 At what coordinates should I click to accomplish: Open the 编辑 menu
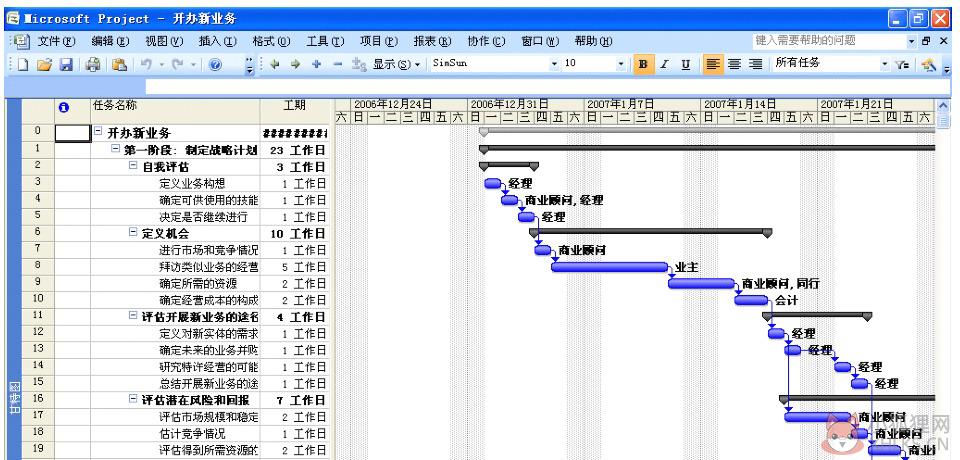pyautogui.click(x=110, y=41)
